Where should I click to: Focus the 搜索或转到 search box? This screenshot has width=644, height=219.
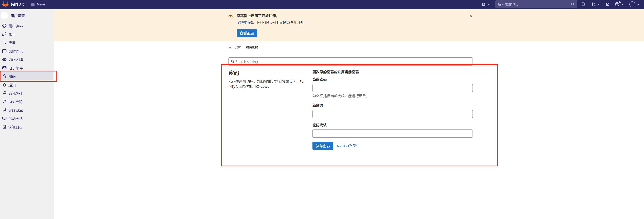click(x=536, y=4)
